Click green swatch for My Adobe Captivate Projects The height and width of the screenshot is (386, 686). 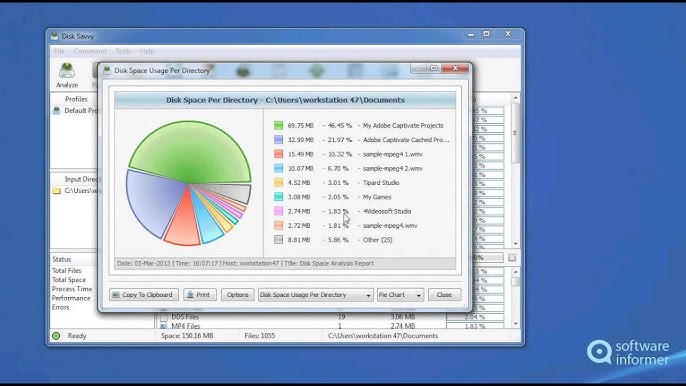click(278, 125)
